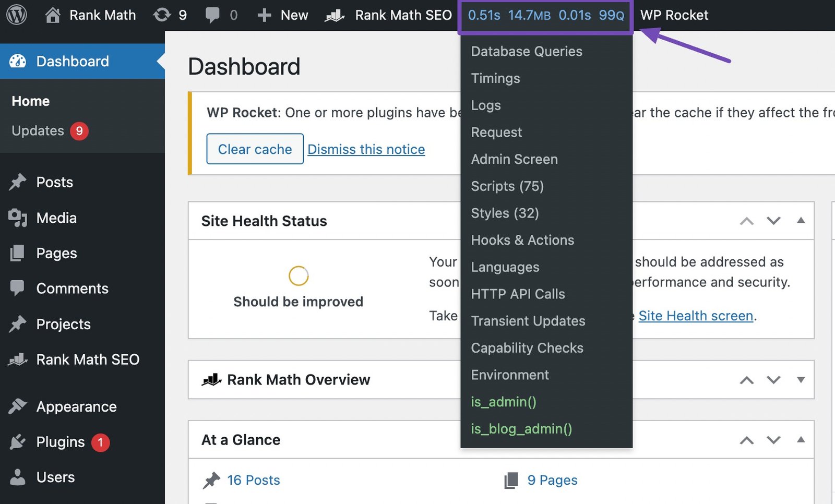Open Hooks & Actions from Query Monitor
Image resolution: width=835 pixels, height=504 pixels.
click(522, 240)
